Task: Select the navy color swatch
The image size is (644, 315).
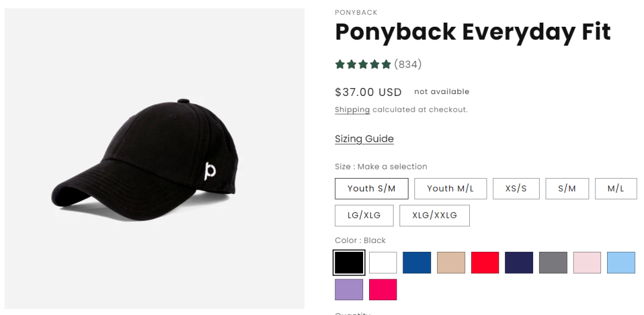Action: click(x=519, y=263)
